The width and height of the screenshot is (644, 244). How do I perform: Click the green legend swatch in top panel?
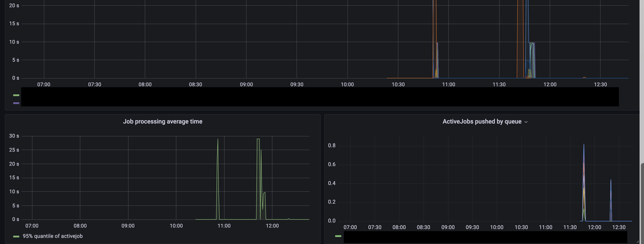tap(16, 95)
